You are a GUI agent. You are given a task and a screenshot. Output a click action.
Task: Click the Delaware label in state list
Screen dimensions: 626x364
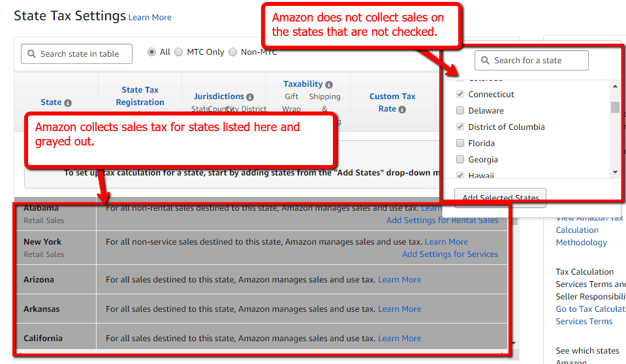coord(486,111)
